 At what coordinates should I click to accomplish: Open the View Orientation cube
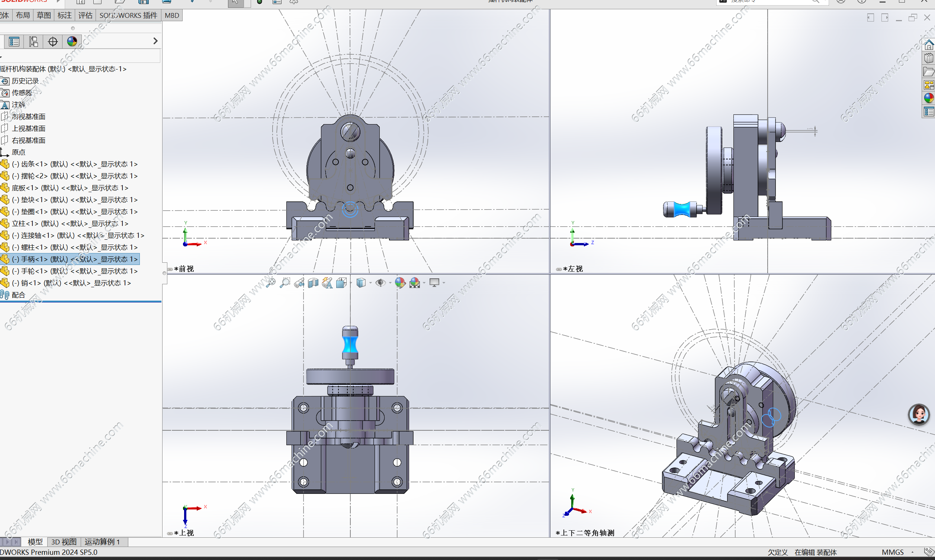coord(341,283)
